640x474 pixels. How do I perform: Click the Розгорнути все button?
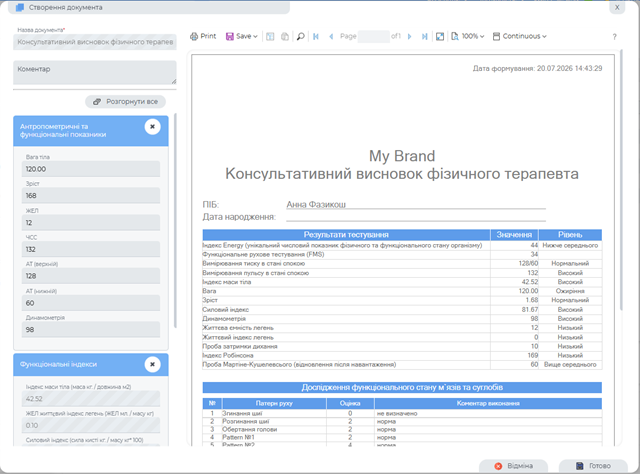point(125,102)
